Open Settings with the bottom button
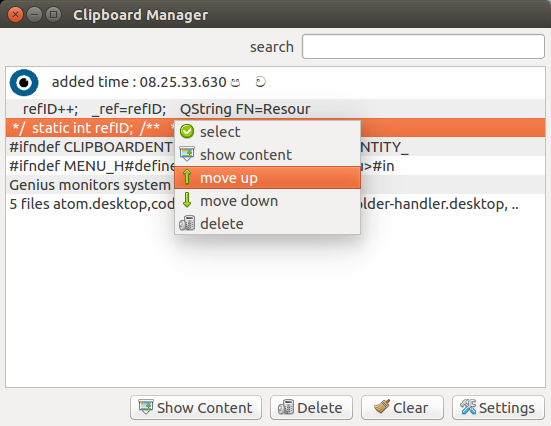This screenshot has height=426, width=551. (x=498, y=408)
